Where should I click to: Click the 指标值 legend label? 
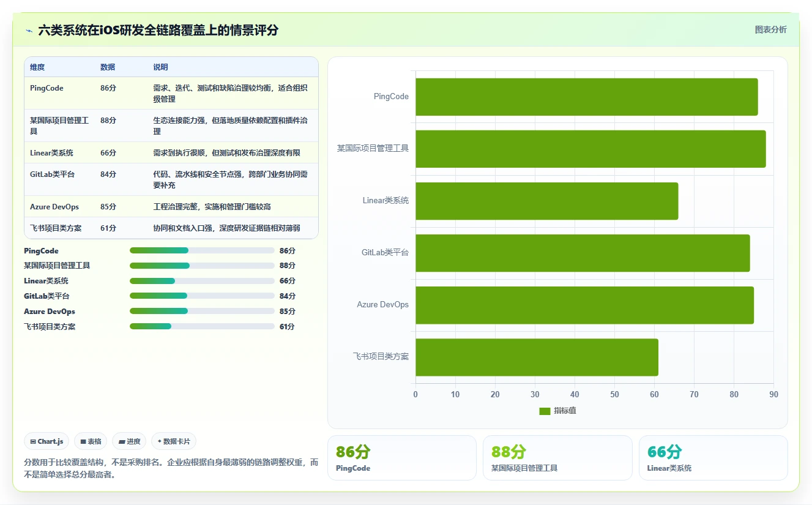(x=565, y=411)
